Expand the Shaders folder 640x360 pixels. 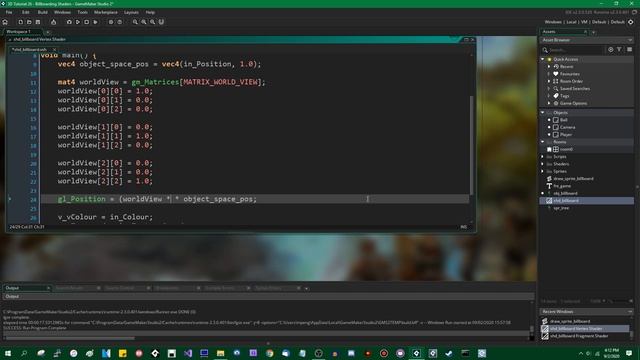[x=542, y=164]
